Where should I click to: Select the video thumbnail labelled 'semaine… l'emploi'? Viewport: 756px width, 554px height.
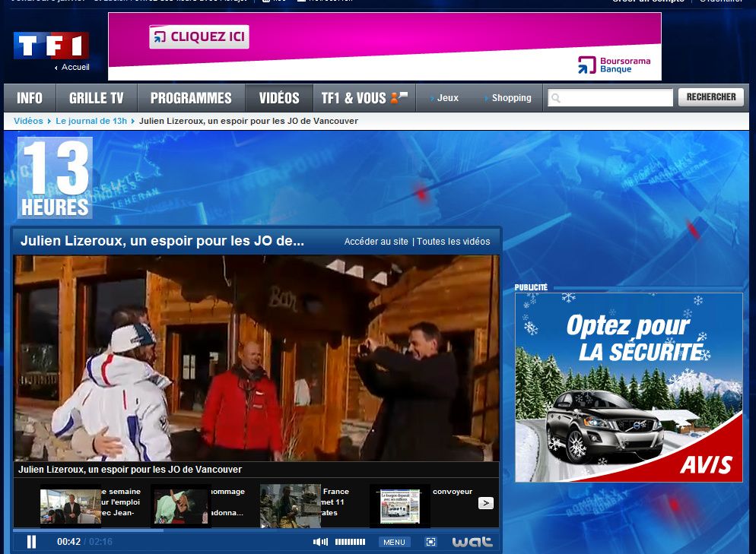point(71,506)
